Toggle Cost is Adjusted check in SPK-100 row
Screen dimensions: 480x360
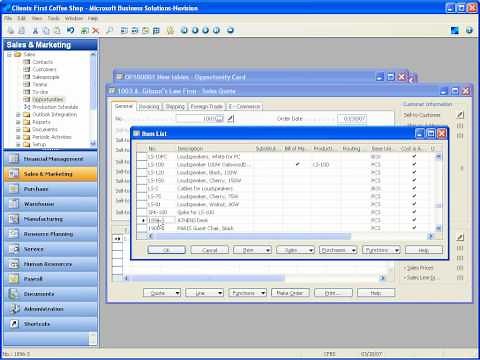414,212
